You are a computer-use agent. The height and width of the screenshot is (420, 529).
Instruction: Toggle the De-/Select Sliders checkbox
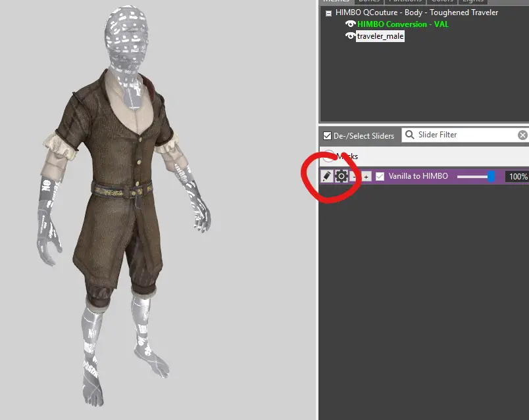click(327, 136)
